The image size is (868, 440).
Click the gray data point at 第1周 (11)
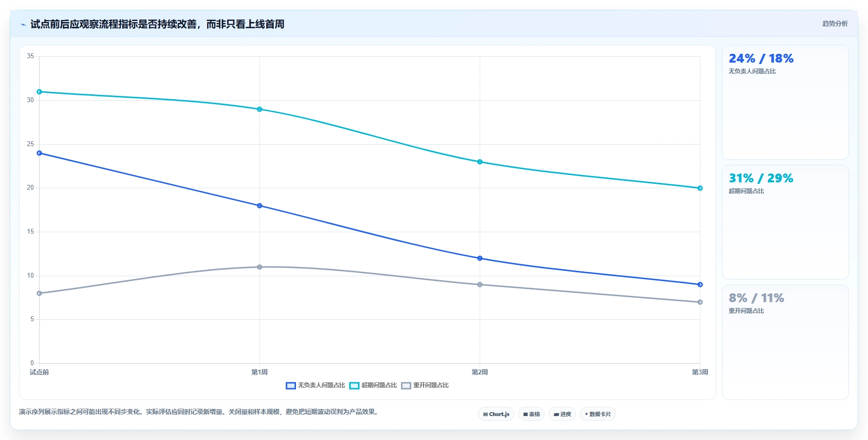[x=259, y=267]
